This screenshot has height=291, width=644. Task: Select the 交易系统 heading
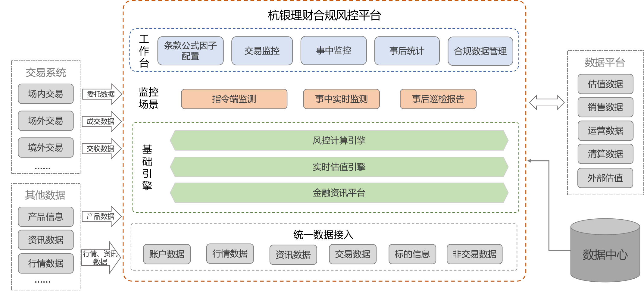pyautogui.click(x=46, y=73)
